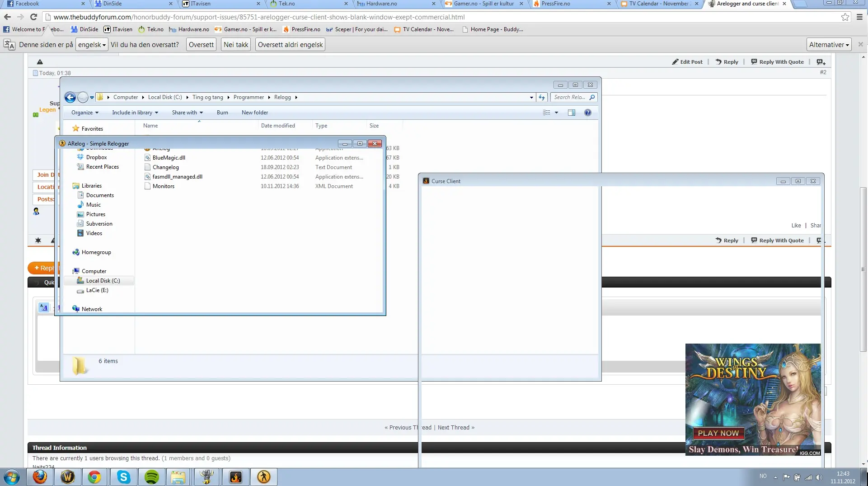Click the BlueMagic.dll file icon
The width and height of the screenshot is (868, 486).
click(x=147, y=158)
